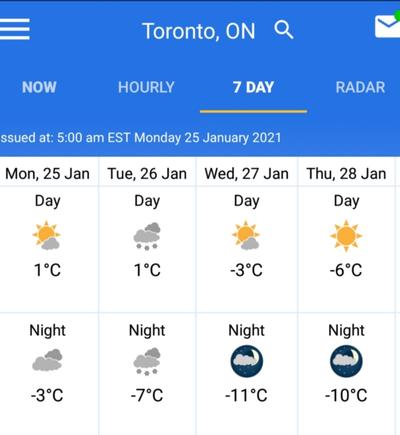
Task: Tap the search magnifier icon
Action: [284, 30]
